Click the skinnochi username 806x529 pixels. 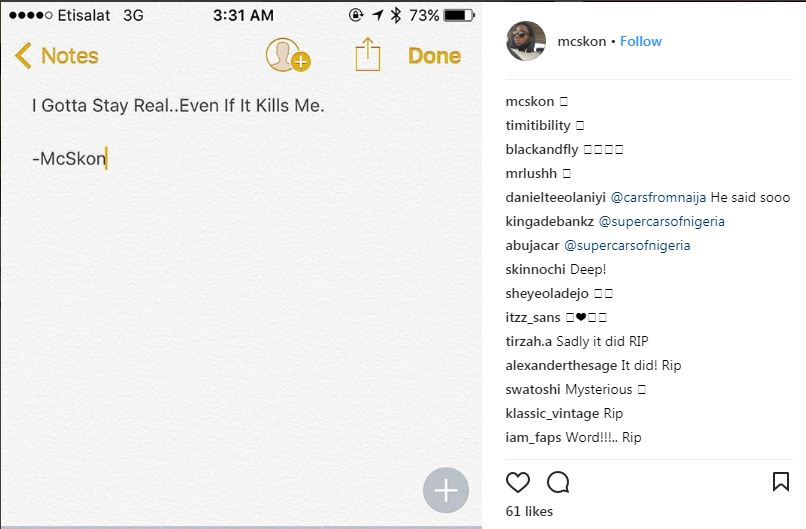click(x=536, y=269)
